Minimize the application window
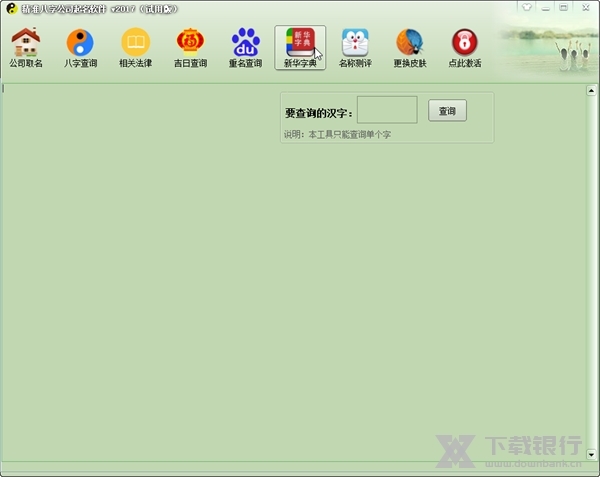 click(x=546, y=7)
